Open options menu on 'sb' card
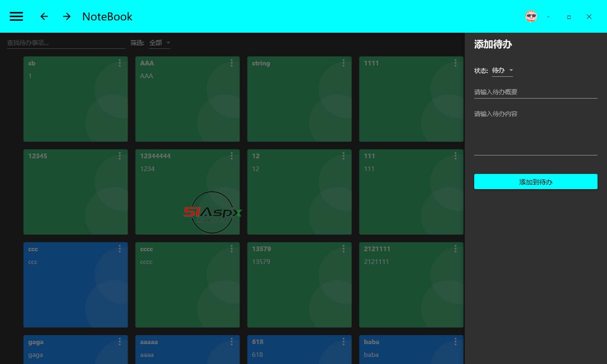 120,63
